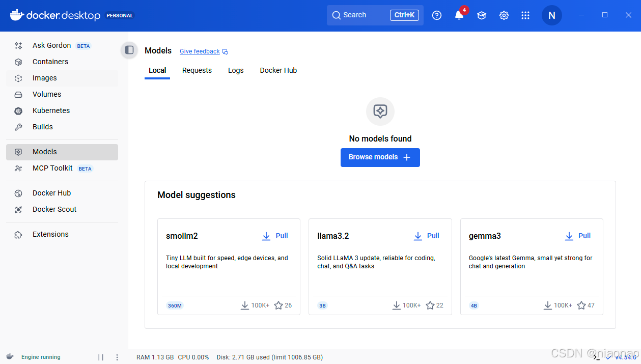Click the Docker Scout icon

click(18, 209)
